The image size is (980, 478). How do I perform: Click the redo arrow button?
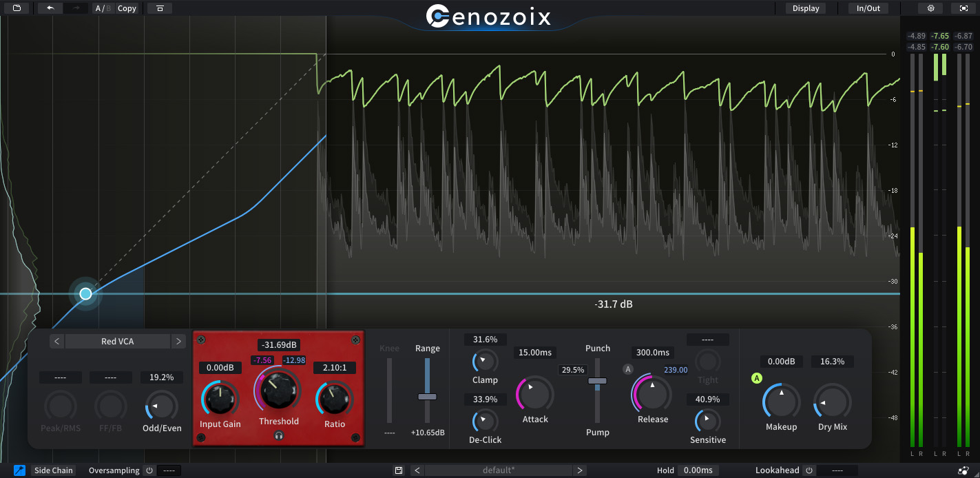pos(76,8)
